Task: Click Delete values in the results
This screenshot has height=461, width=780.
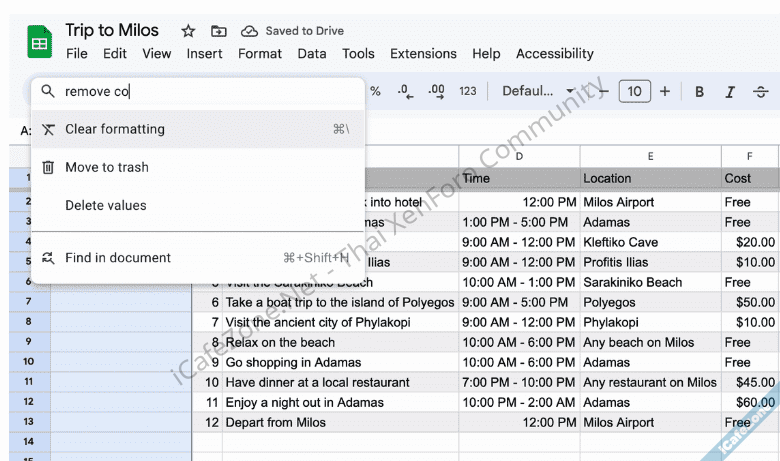Action: tap(106, 205)
